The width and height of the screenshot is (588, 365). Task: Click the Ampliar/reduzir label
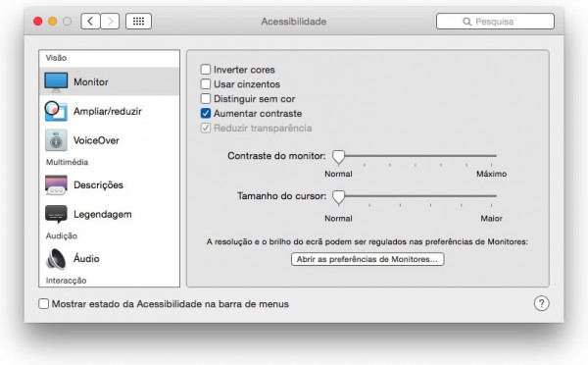[108, 112]
